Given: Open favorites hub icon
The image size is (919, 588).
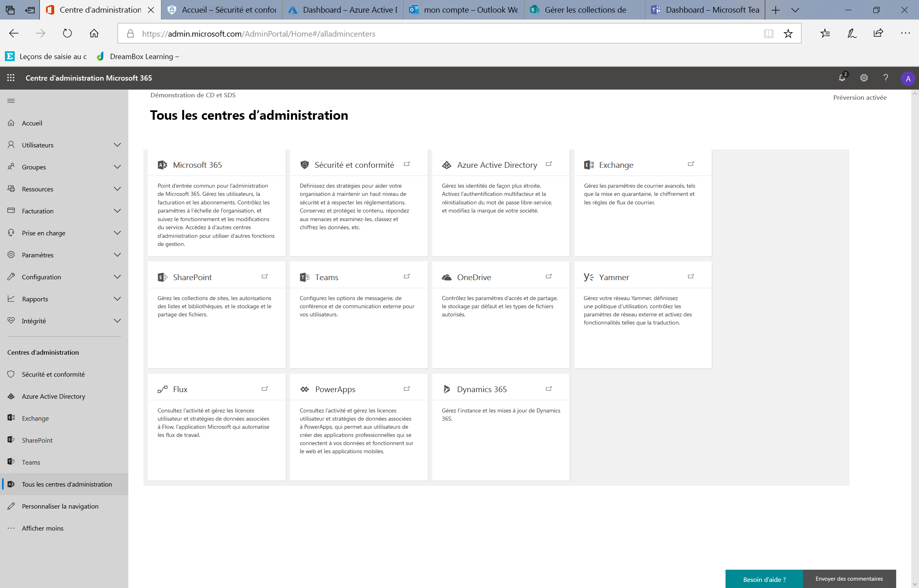Looking at the screenshot, I should click(x=825, y=33).
